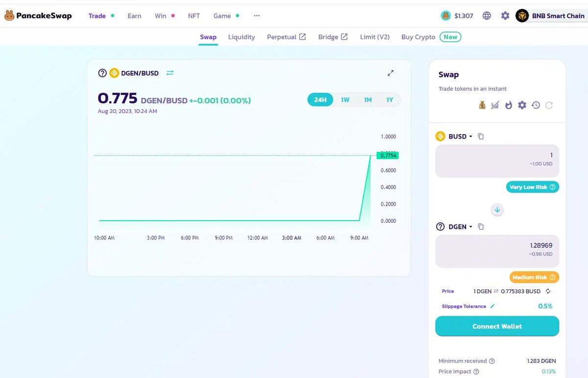Click the BUSD amount input field
The width and height of the screenshot is (588, 378).
coord(497,161)
